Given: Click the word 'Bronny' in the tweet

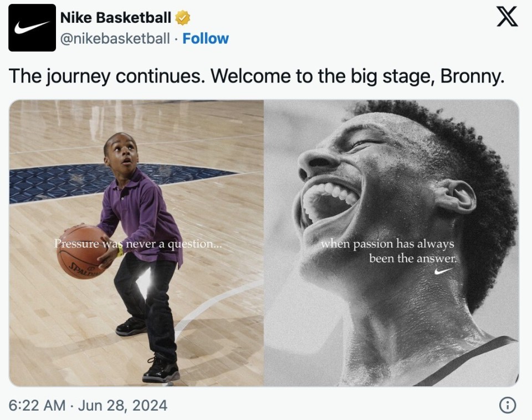Looking at the screenshot, I should tap(472, 76).
